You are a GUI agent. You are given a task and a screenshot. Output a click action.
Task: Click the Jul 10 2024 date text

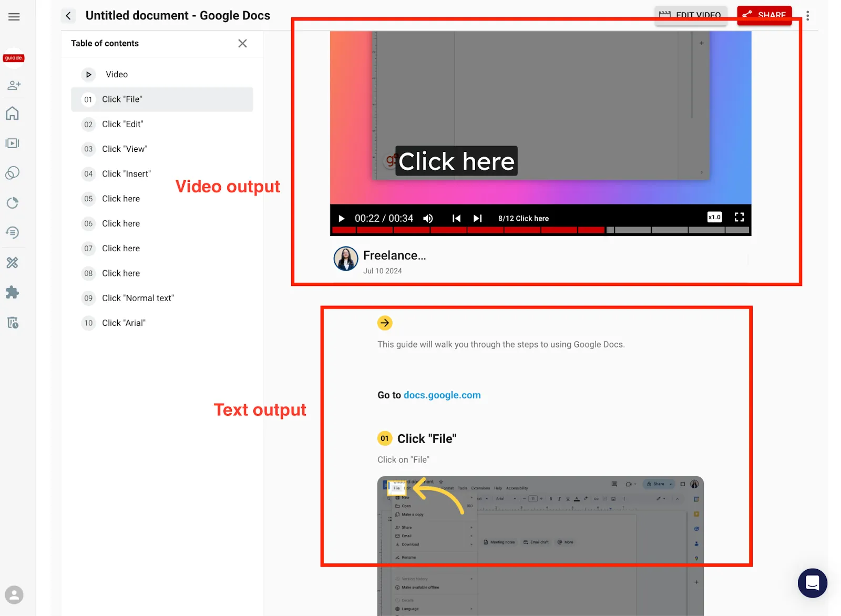tap(383, 271)
